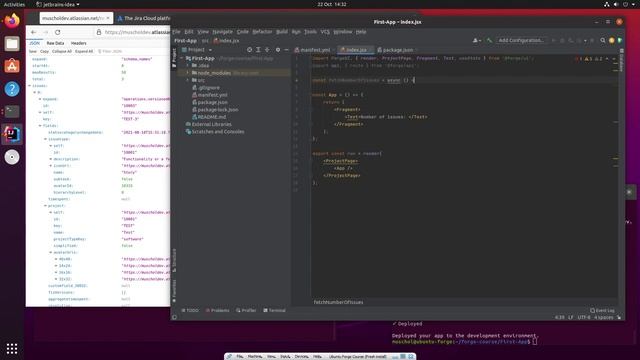
Task: Click the src breadcrumb in navigation bar
Action: tap(205, 41)
